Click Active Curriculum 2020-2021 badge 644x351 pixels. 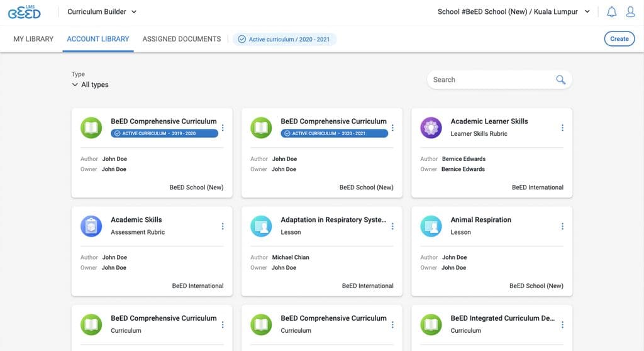coord(335,133)
